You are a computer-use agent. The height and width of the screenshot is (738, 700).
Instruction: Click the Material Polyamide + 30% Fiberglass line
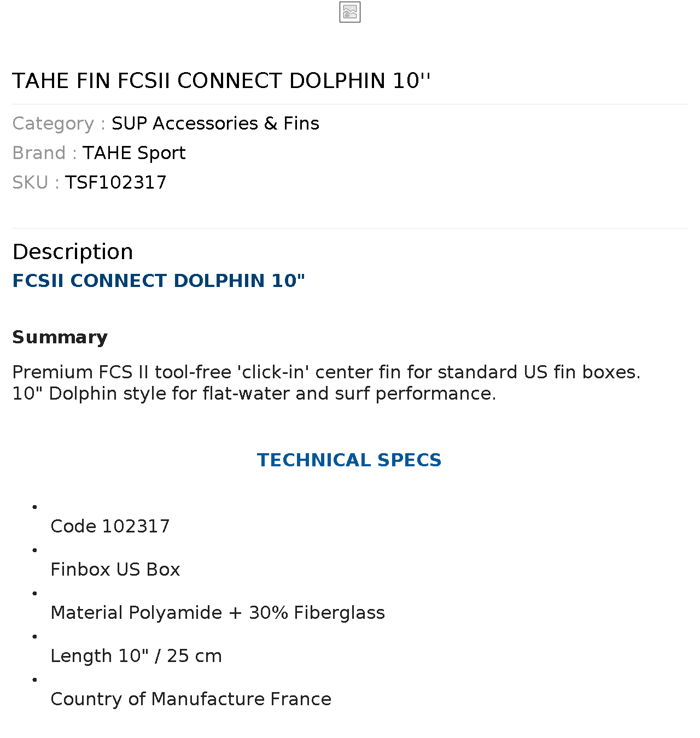coord(218,613)
